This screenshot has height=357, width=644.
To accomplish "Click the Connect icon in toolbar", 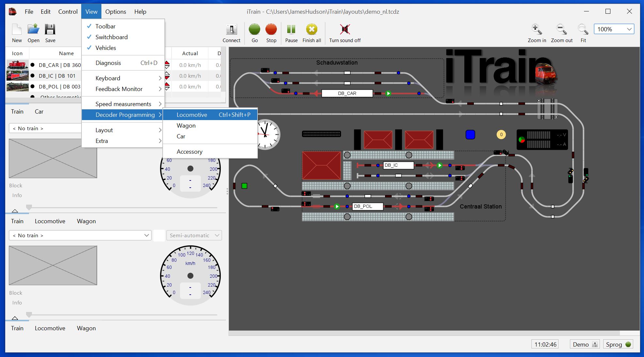I will tap(232, 32).
